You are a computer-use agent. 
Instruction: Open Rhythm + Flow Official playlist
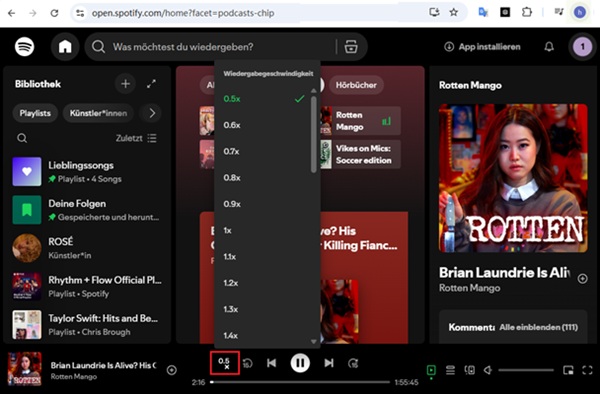pyautogui.click(x=87, y=287)
